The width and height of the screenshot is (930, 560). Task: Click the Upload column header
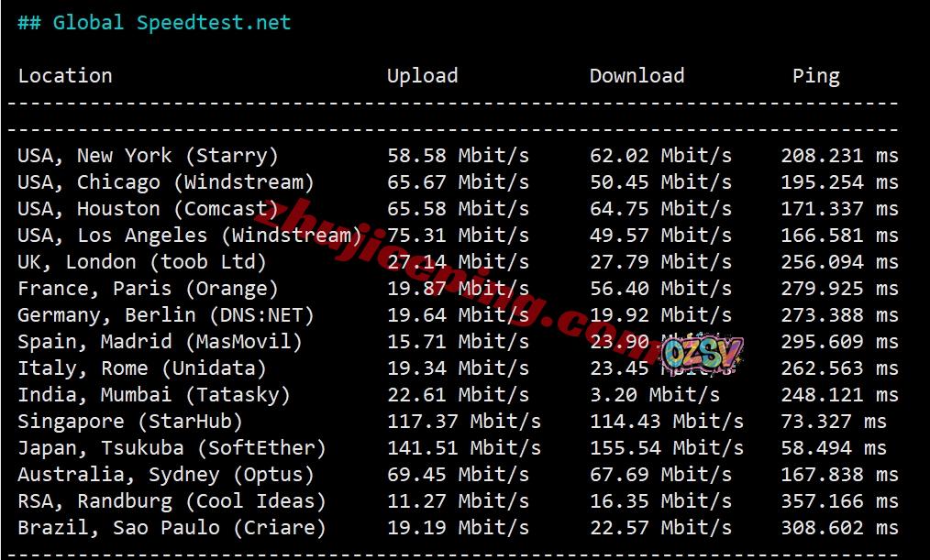tap(422, 76)
